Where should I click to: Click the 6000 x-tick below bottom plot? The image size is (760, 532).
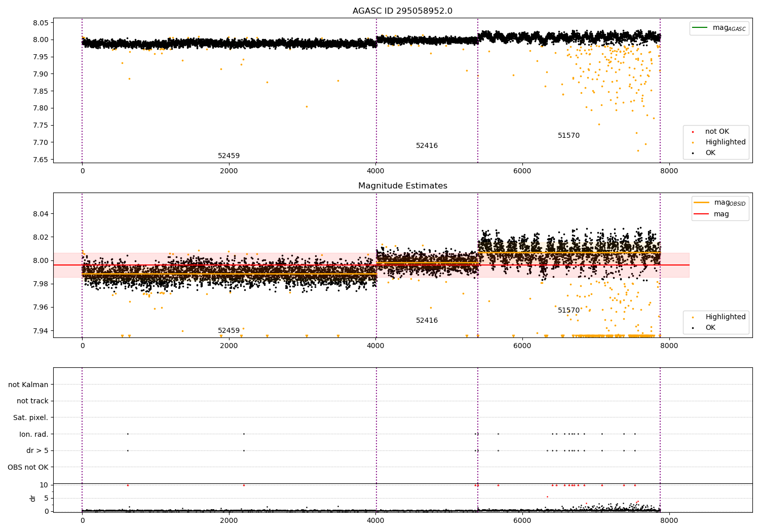tap(522, 520)
